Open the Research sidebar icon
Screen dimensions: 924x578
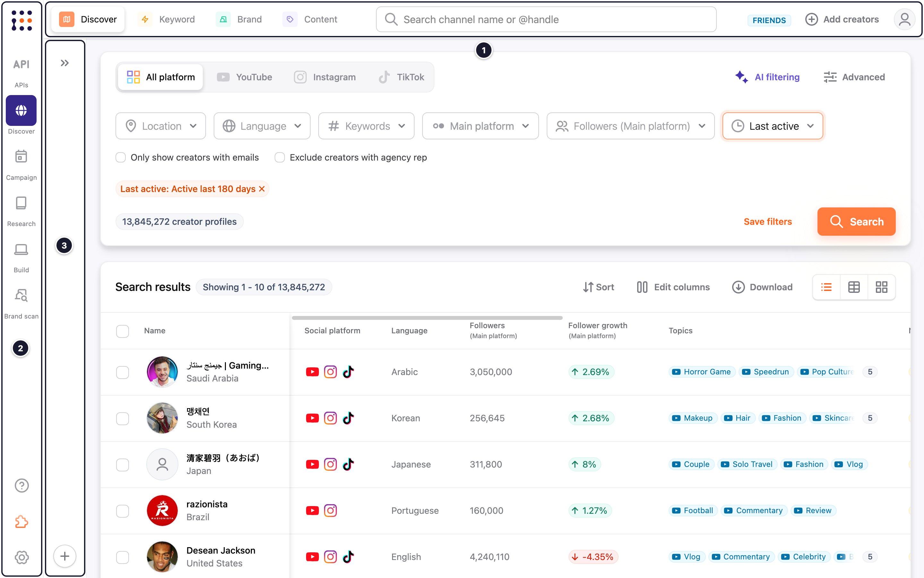coord(21,203)
